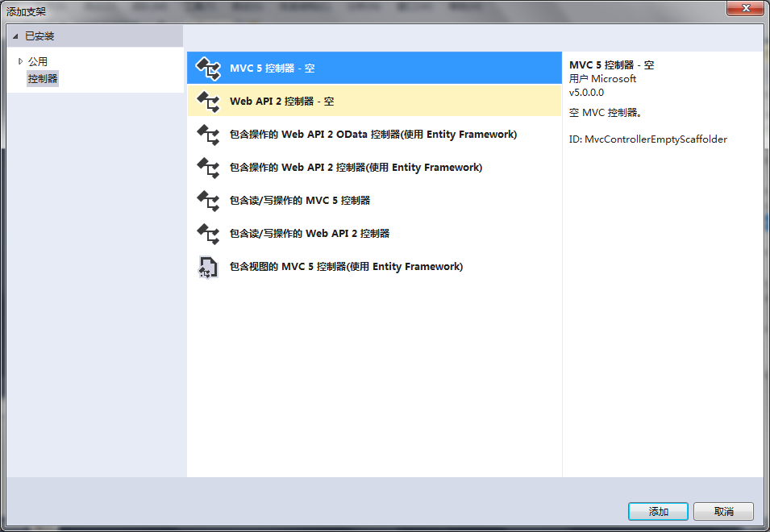Expand the 公用 tree node arrow
The width and height of the screenshot is (770, 532).
click(20, 61)
